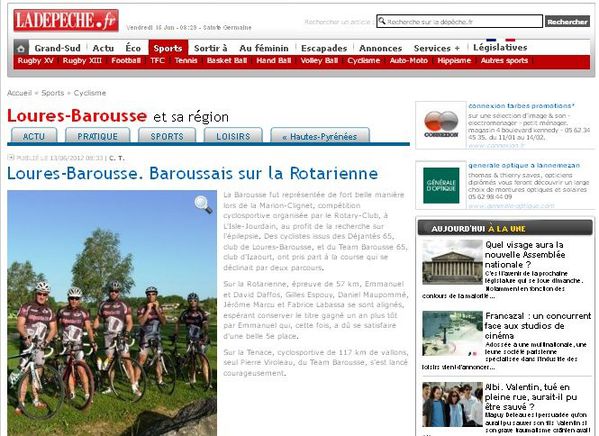Click the Connexion orange logo ad
Screen dimensions: 599x436
tap(441, 124)
